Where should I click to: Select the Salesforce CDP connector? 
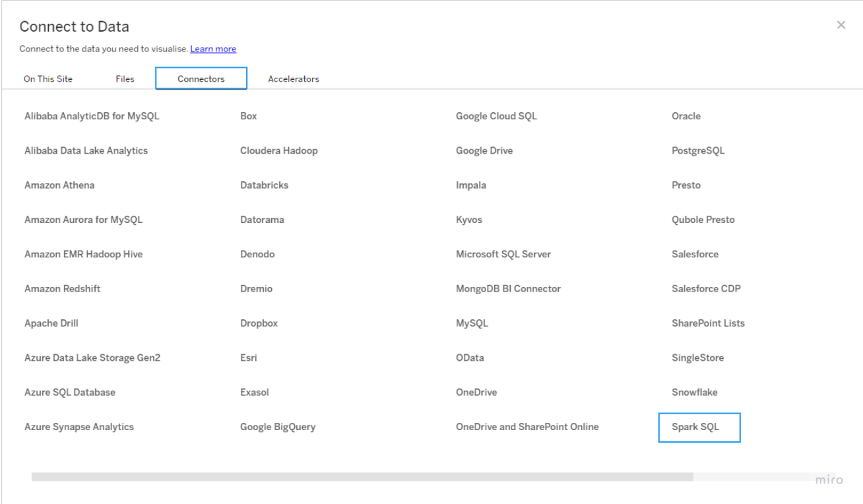click(706, 288)
